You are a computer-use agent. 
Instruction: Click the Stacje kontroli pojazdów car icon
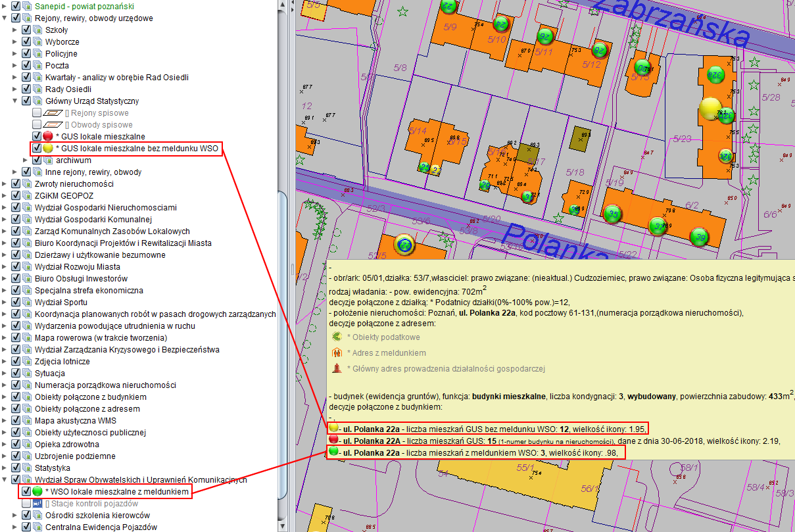pos(37,503)
